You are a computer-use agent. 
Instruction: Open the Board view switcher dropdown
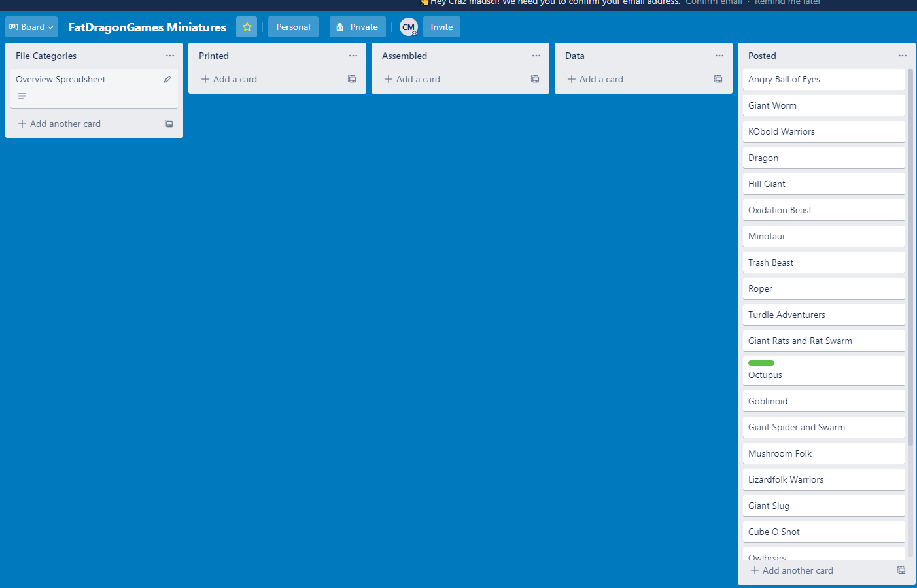pyautogui.click(x=31, y=27)
